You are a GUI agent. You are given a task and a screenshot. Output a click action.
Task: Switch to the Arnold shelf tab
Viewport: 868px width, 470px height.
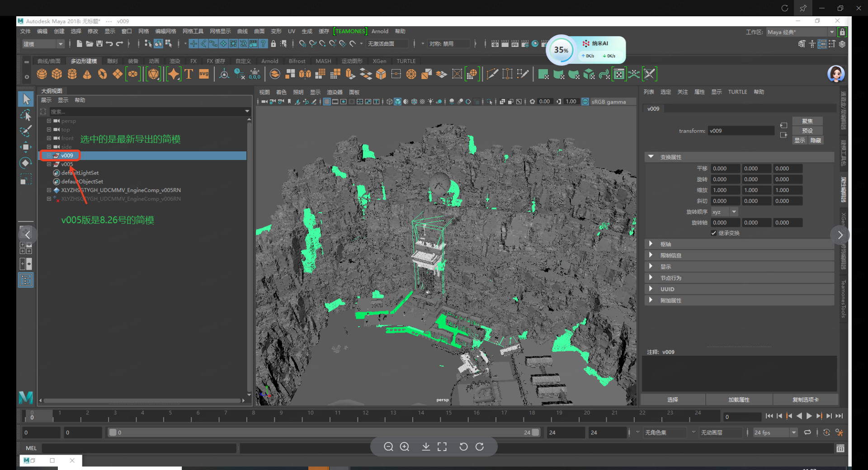pyautogui.click(x=269, y=61)
